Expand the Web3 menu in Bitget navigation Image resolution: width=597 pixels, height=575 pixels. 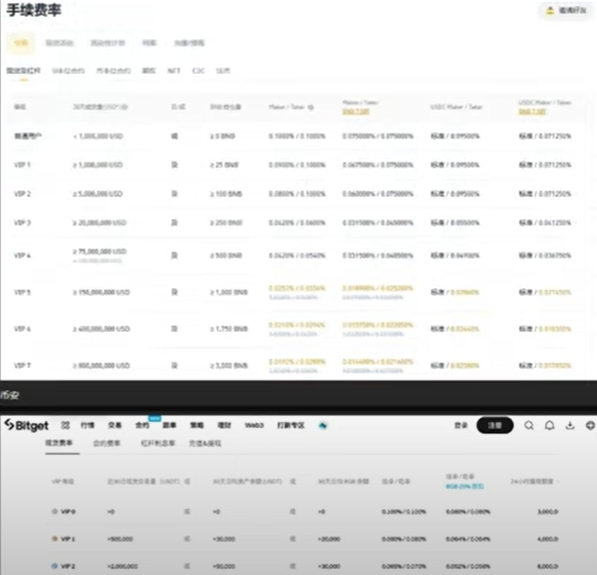click(x=254, y=425)
